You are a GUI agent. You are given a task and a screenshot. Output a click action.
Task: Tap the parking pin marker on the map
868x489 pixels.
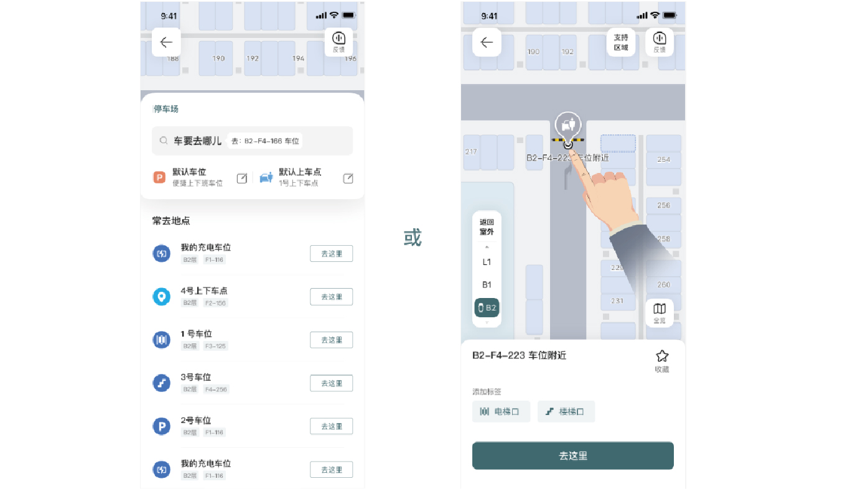tap(567, 128)
